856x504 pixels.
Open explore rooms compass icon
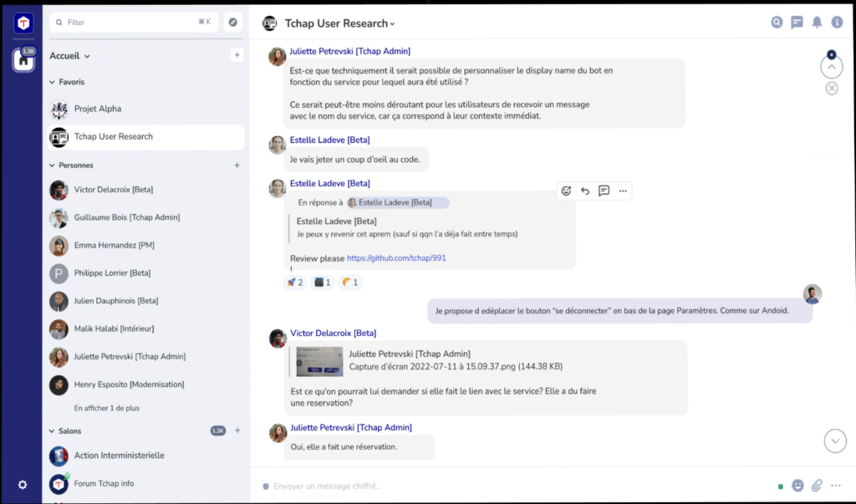pos(233,23)
